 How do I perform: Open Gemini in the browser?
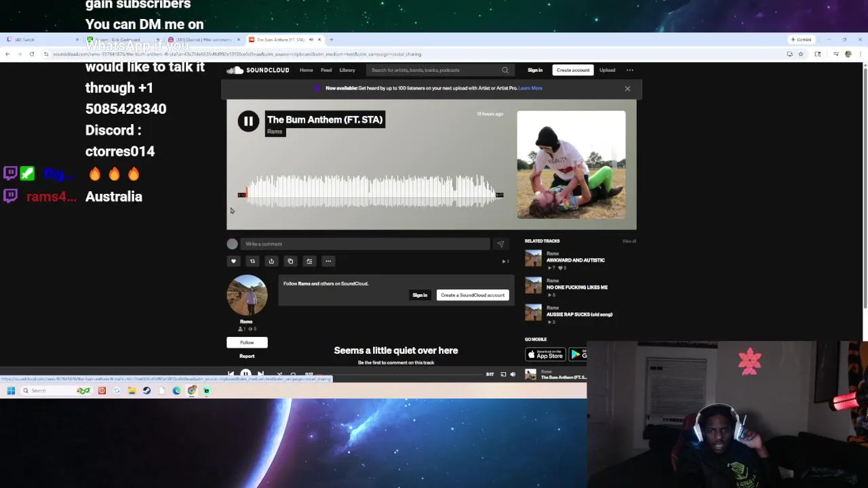tap(801, 39)
